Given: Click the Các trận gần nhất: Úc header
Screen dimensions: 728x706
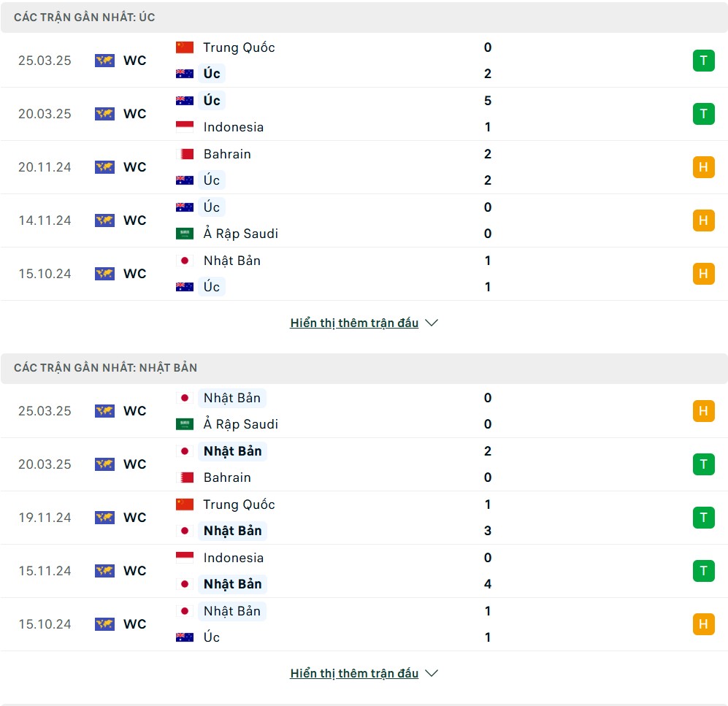Looking at the screenshot, I should (x=364, y=18).
